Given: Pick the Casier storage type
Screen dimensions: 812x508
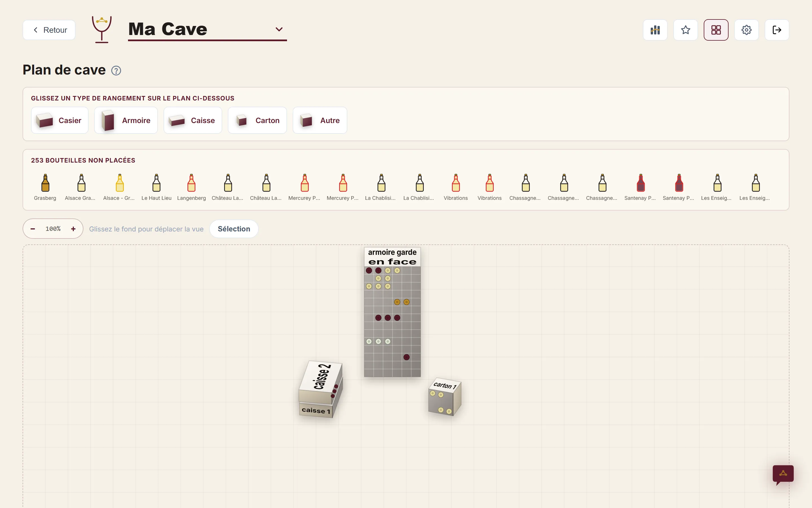Looking at the screenshot, I should 60,120.
